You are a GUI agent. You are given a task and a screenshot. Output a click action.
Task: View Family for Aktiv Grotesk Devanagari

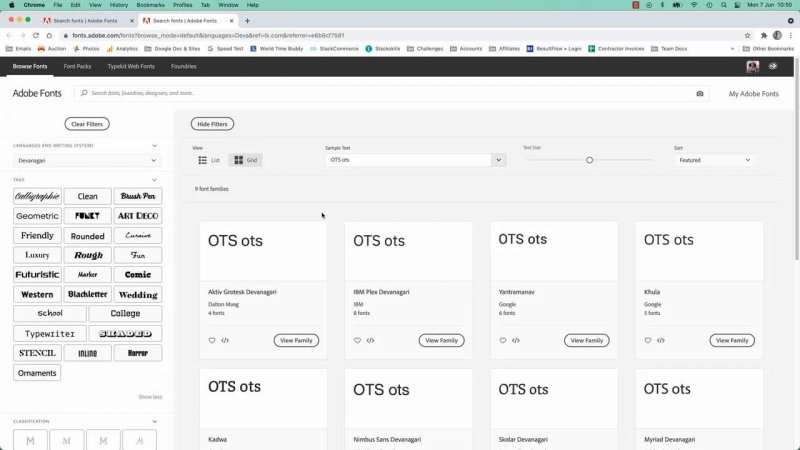pos(296,340)
